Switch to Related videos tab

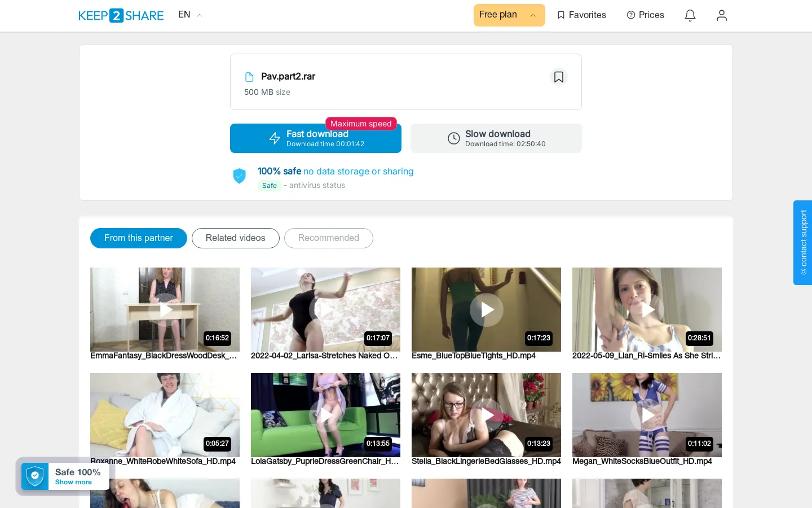pos(236,238)
